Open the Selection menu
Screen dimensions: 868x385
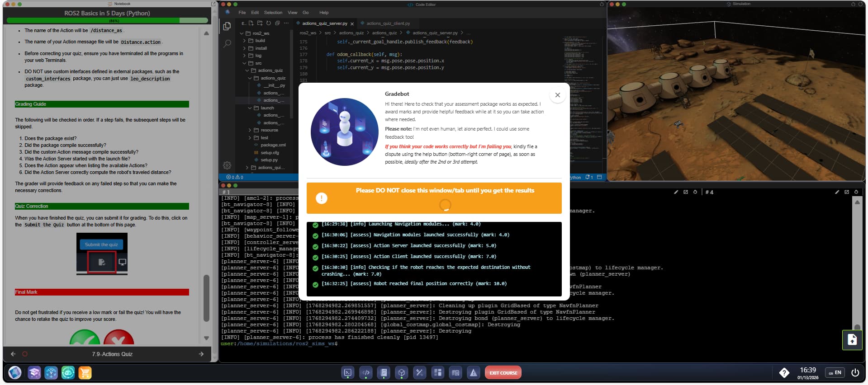click(x=273, y=13)
